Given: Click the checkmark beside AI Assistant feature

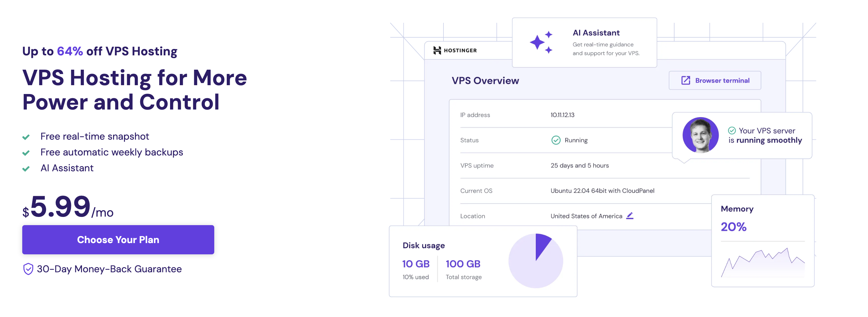Looking at the screenshot, I should (27, 168).
